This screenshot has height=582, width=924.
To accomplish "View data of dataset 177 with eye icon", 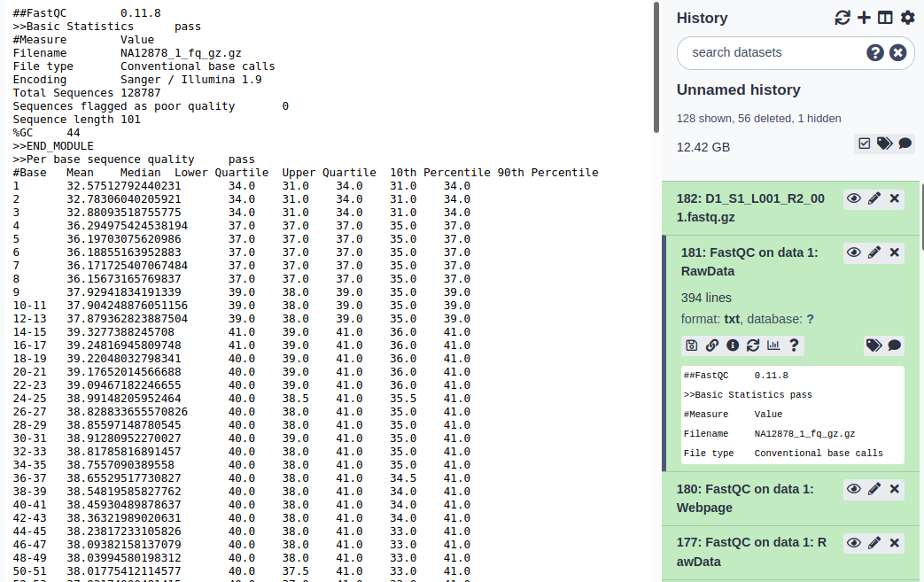I will click(853, 543).
